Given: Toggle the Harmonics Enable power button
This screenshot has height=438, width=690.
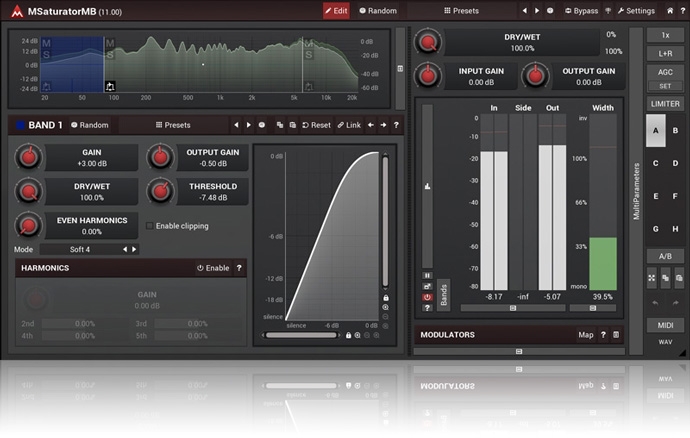Looking at the screenshot, I should 212,268.
